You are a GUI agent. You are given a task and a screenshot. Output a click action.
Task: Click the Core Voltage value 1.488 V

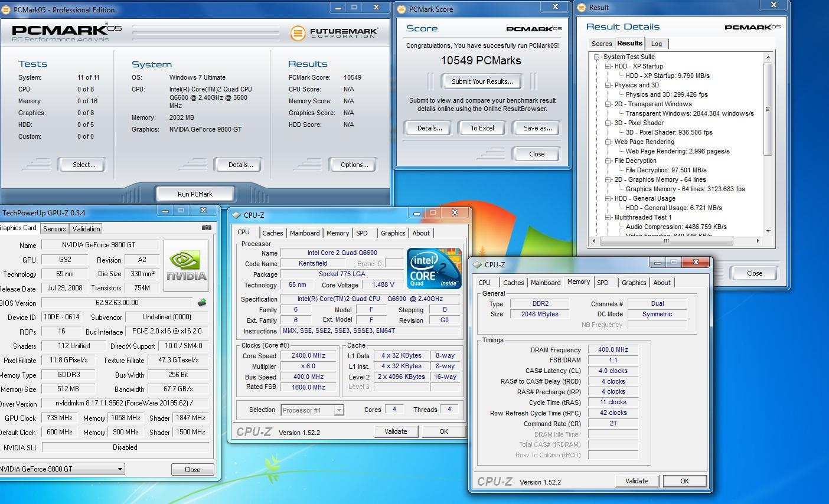tap(383, 285)
